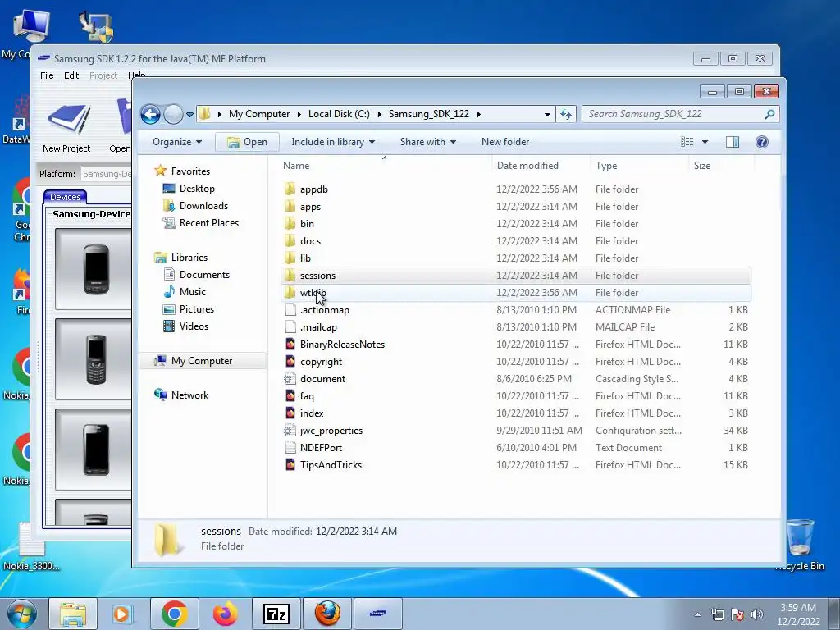
Task: Open the recent locations dropdown arrow
Action: point(189,115)
